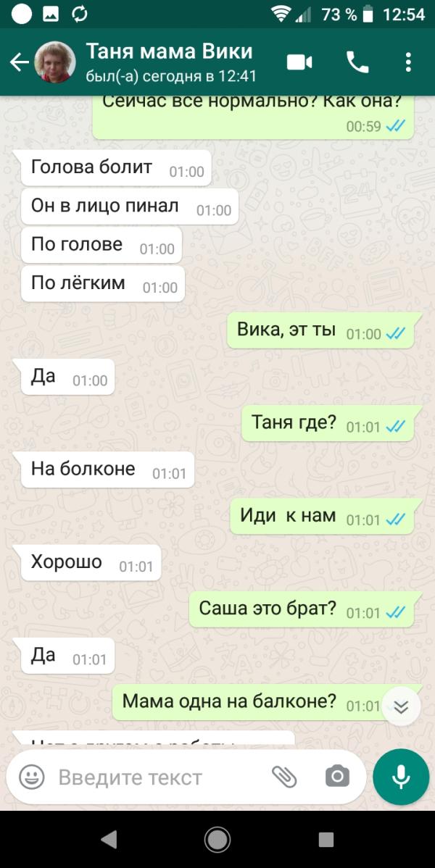
Task: Tap the paperclip attachment icon
Action: [284, 777]
